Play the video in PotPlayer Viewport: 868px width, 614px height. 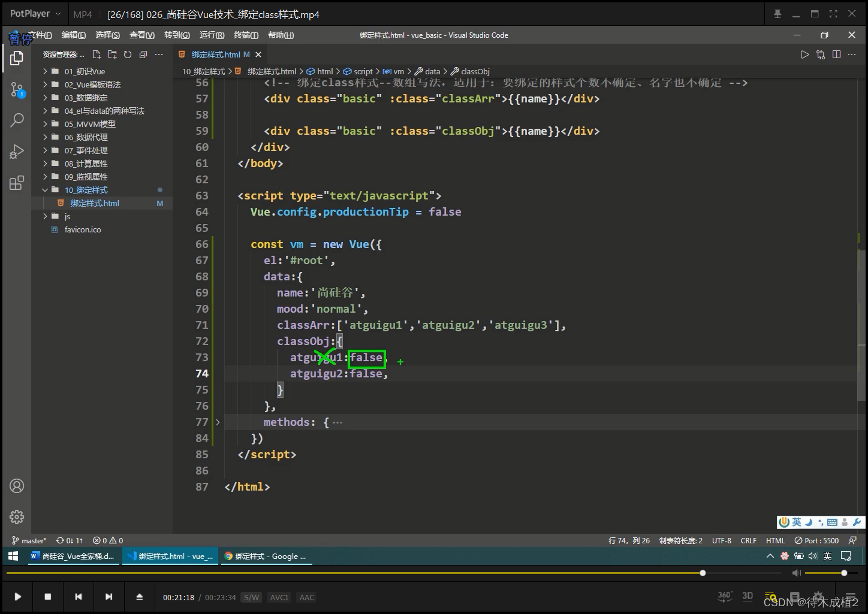click(17, 597)
